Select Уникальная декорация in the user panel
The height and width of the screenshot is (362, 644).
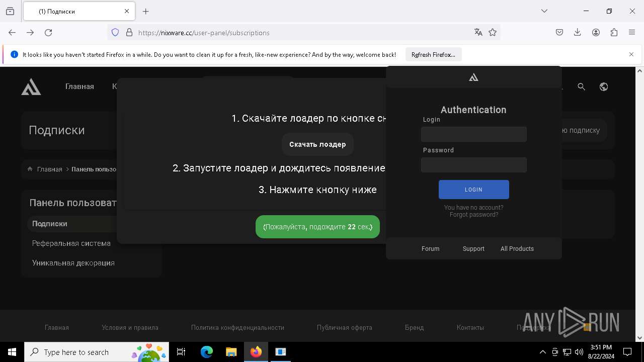pyautogui.click(x=73, y=263)
